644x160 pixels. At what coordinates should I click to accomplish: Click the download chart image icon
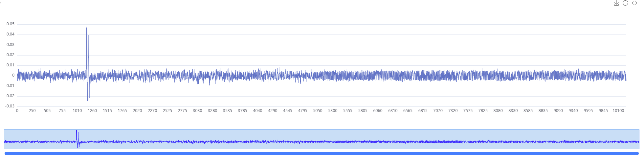616,3
